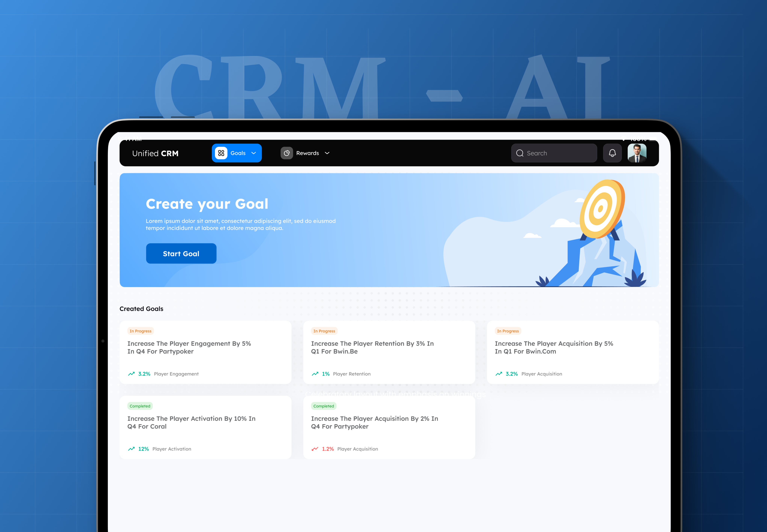Click trend icon next to 12% Player Activation

[x=131, y=449]
